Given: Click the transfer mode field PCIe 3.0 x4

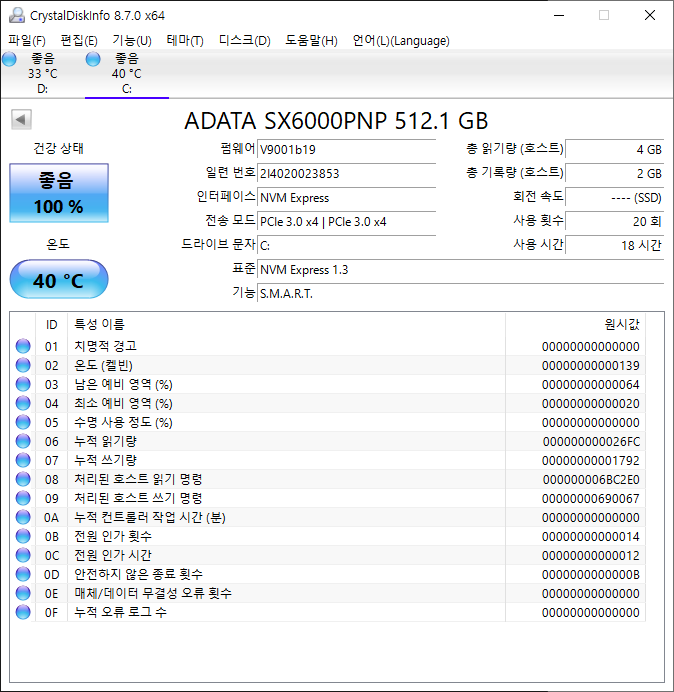Looking at the screenshot, I should (346, 221).
